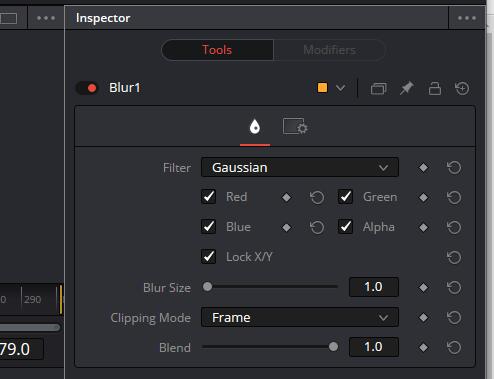
Task: Uncheck the Red channel checkbox
Action: [x=209, y=197]
